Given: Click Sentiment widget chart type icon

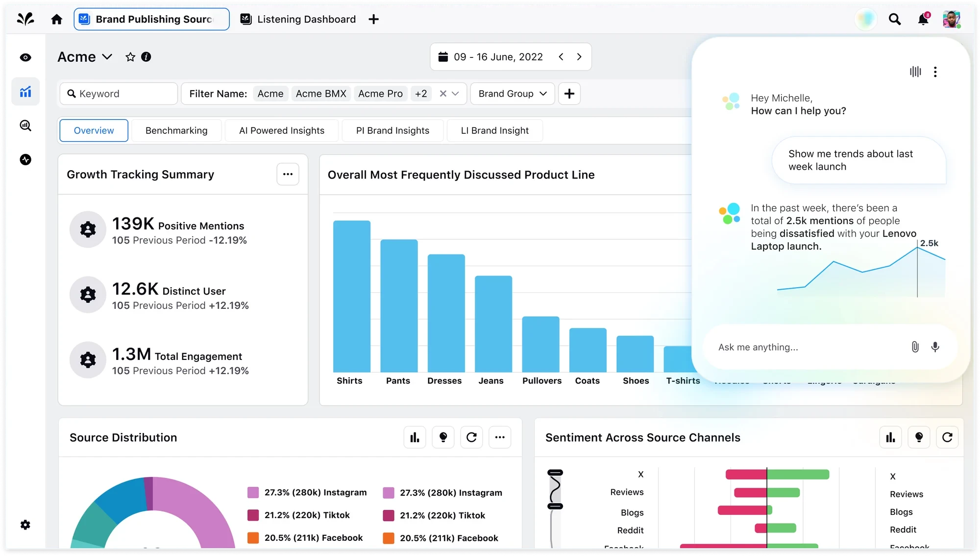Looking at the screenshot, I should point(891,437).
